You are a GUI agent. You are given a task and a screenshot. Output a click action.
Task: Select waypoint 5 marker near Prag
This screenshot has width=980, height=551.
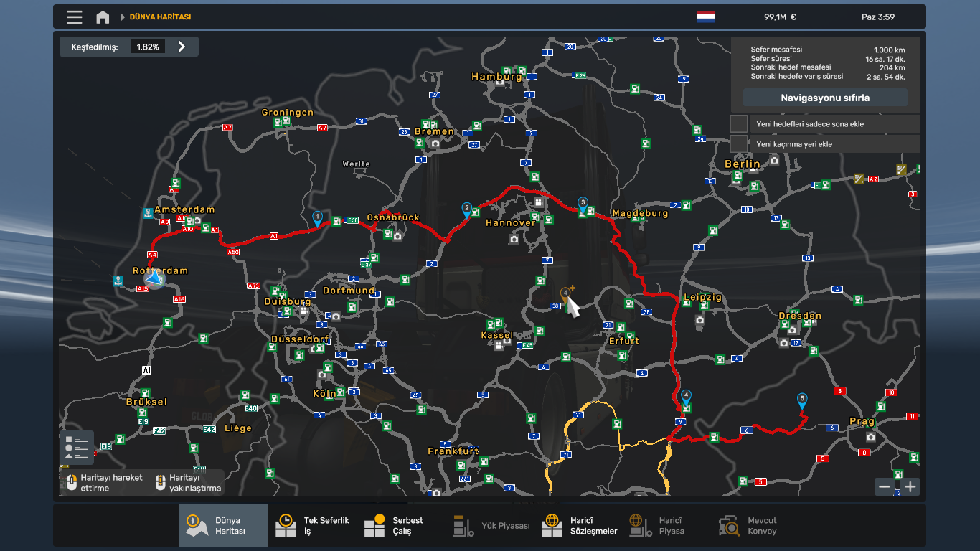tap(802, 400)
